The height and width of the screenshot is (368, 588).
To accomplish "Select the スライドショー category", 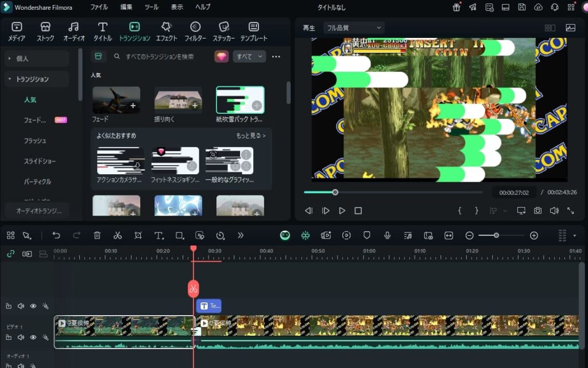I will click(x=40, y=162).
